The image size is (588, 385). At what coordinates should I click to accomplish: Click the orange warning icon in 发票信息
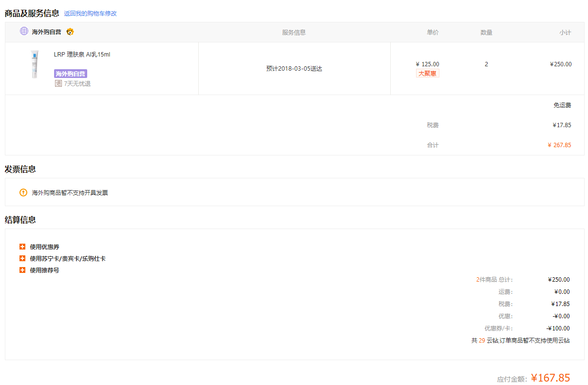pyautogui.click(x=23, y=192)
